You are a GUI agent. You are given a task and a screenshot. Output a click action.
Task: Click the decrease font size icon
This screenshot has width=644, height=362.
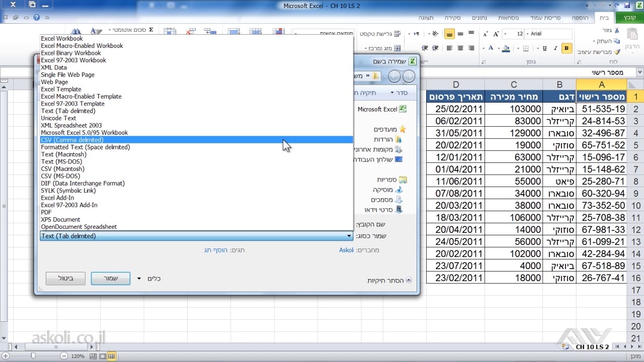(x=486, y=34)
